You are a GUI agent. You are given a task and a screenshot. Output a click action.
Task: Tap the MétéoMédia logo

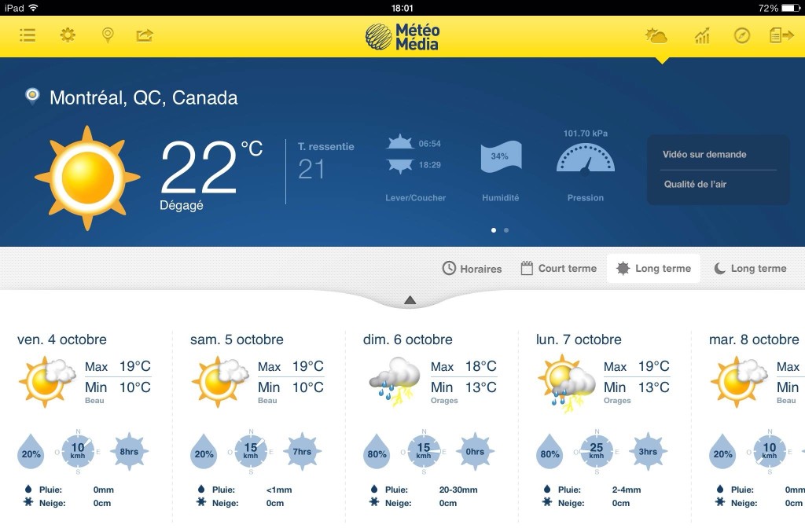click(x=402, y=36)
